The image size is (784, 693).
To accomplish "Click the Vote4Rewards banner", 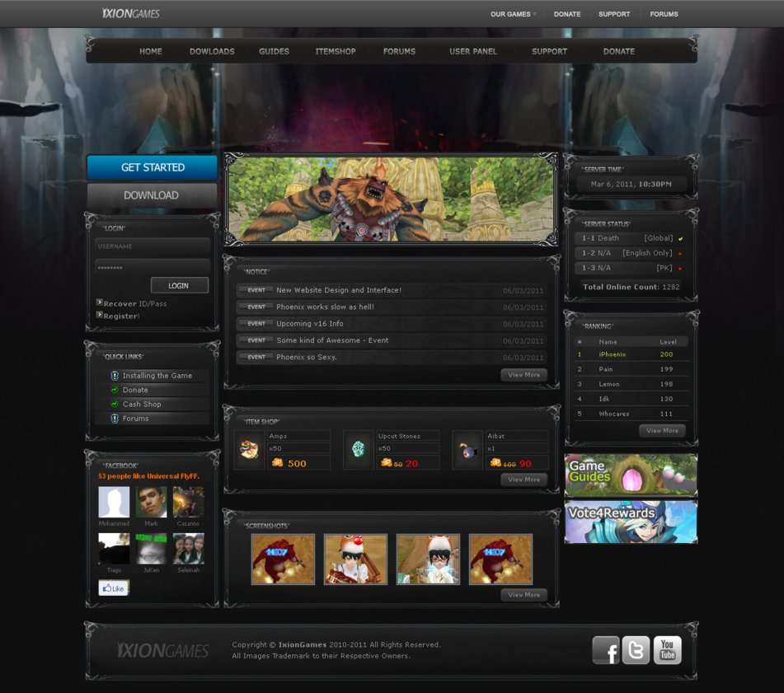I will 631,522.
